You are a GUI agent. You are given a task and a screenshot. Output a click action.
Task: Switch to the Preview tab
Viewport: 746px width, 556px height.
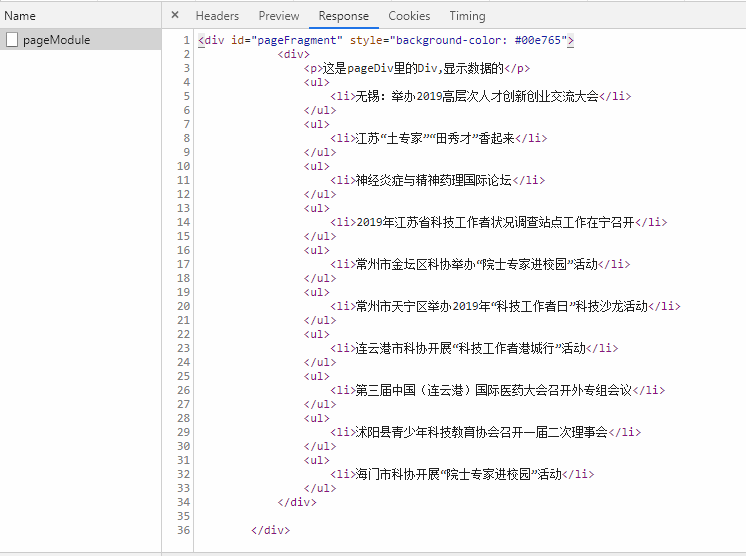click(x=279, y=16)
